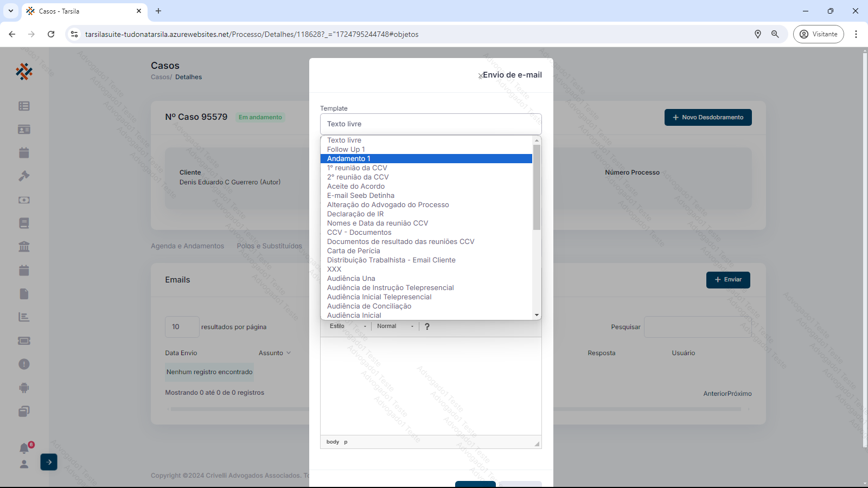Click the Novo Desdobramento button

707,118
